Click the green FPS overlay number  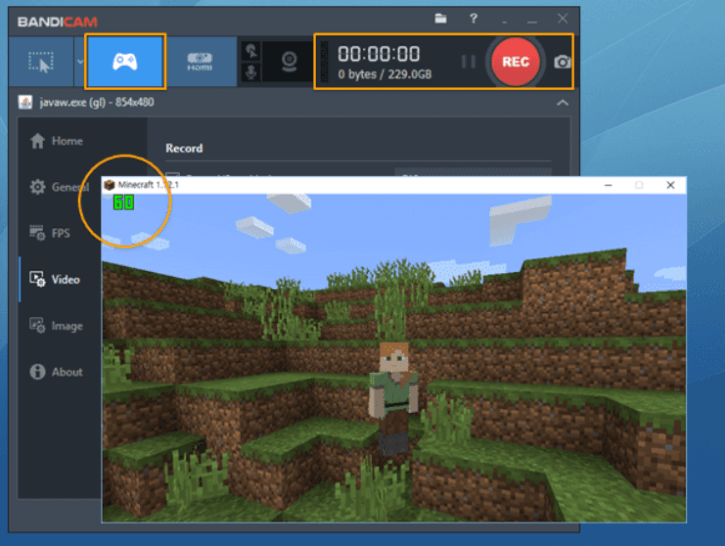[123, 202]
